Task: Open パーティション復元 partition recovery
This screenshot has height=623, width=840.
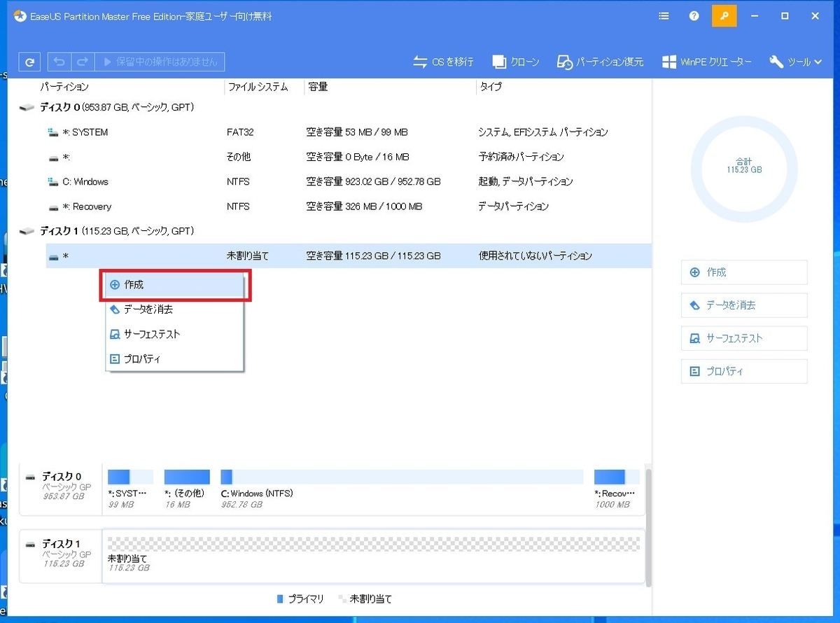Action: (600, 62)
